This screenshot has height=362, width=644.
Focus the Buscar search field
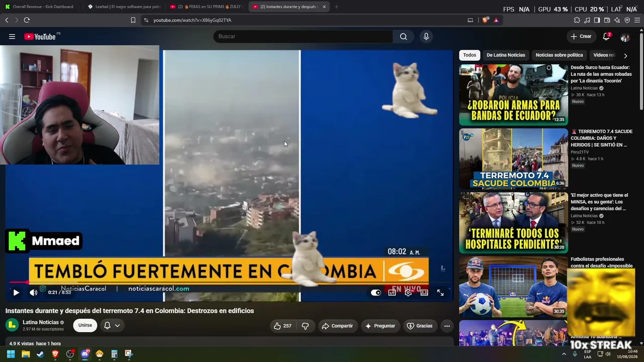click(303, 36)
